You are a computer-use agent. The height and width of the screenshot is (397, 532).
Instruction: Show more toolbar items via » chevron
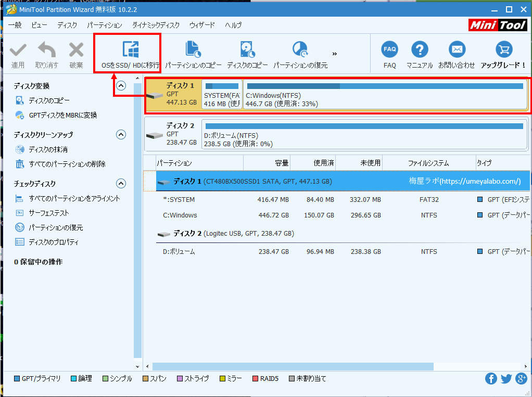click(335, 54)
